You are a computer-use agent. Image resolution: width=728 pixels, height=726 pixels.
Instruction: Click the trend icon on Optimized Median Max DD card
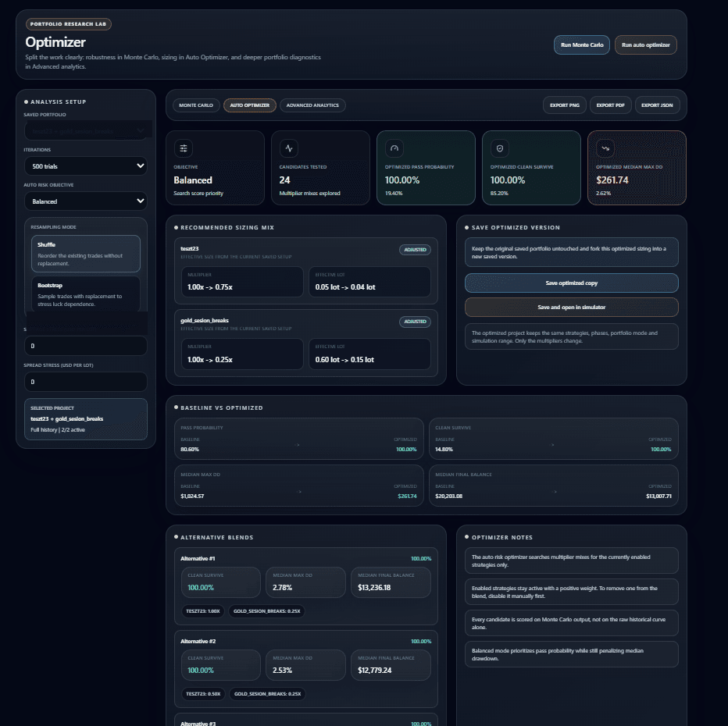point(605,148)
